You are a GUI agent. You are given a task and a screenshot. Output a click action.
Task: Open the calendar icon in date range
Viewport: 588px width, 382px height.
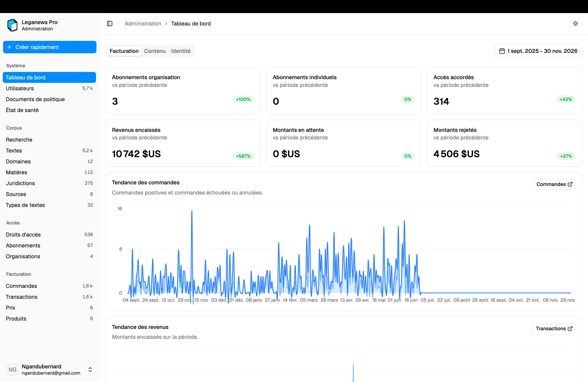click(x=502, y=51)
